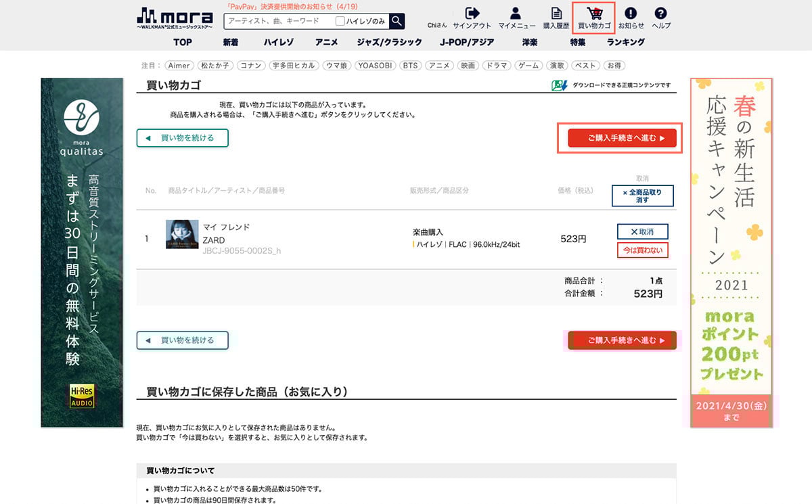The width and height of the screenshot is (812, 504).
Task: Open the 新着 menu
Action: tap(230, 42)
